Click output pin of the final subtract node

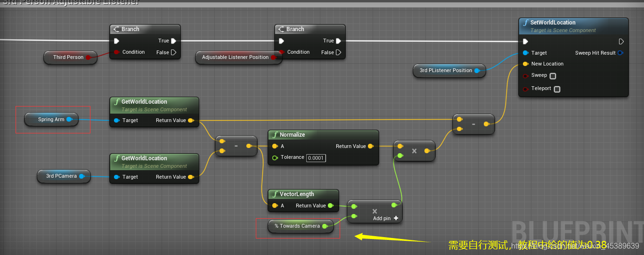point(486,124)
